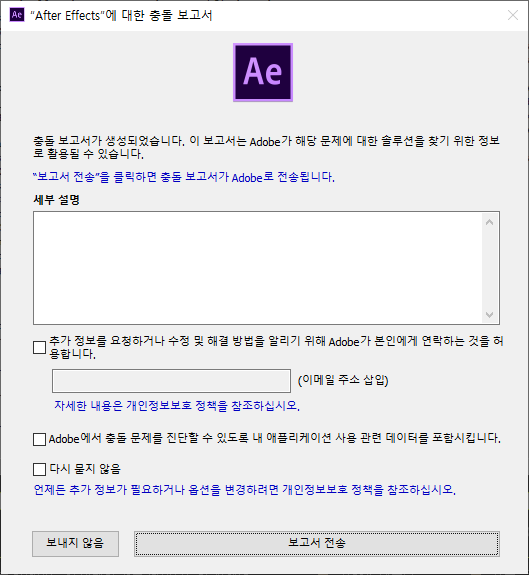Click the dialog title "After Effects"에 대한 충돌 보고서

(121, 15)
